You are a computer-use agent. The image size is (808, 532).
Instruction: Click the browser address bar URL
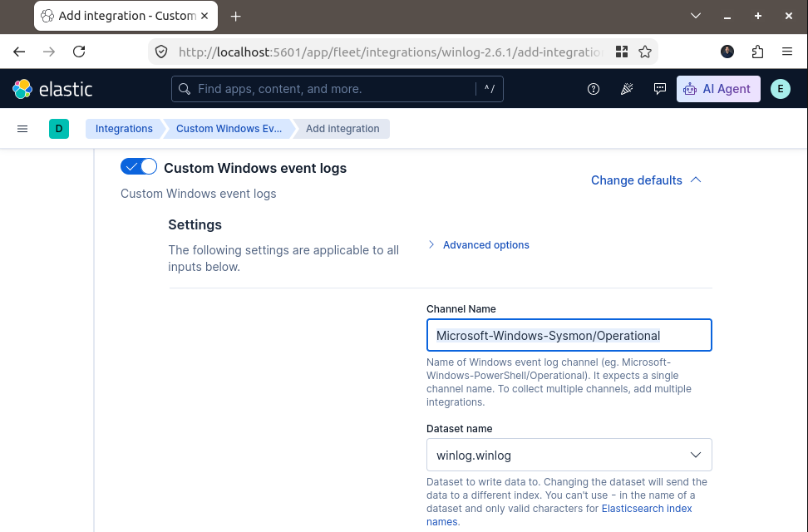[390, 52]
